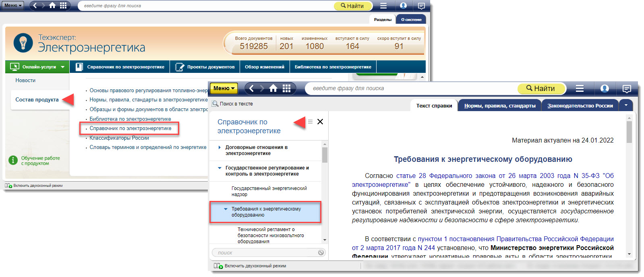
Task: Expand Договорные отношения в электроэнергетике tree node
Action: (x=219, y=147)
